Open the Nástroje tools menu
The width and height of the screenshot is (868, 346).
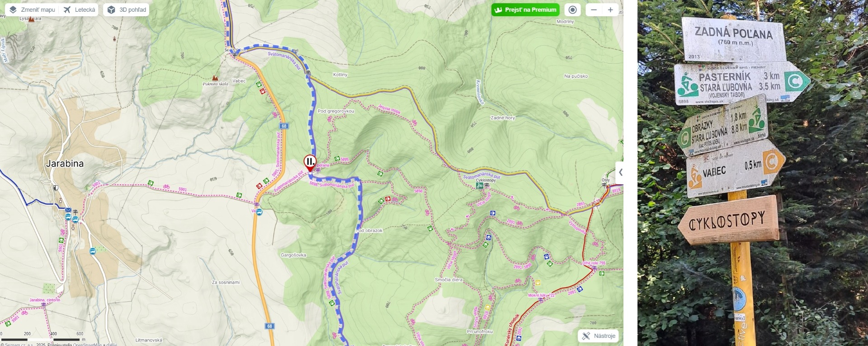[599, 336]
